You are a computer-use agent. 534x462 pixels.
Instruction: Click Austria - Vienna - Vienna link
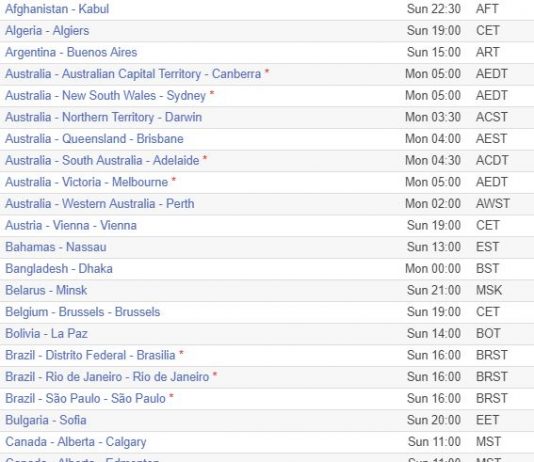click(x=71, y=225)
